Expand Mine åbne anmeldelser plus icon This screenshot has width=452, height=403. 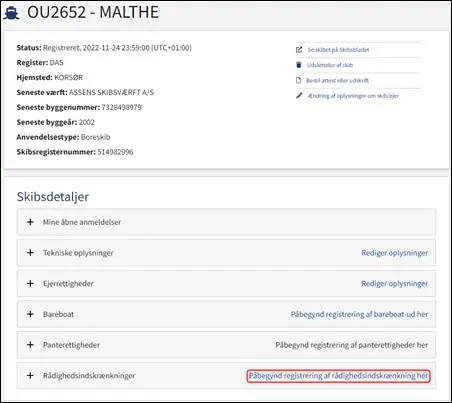(30, 222)
